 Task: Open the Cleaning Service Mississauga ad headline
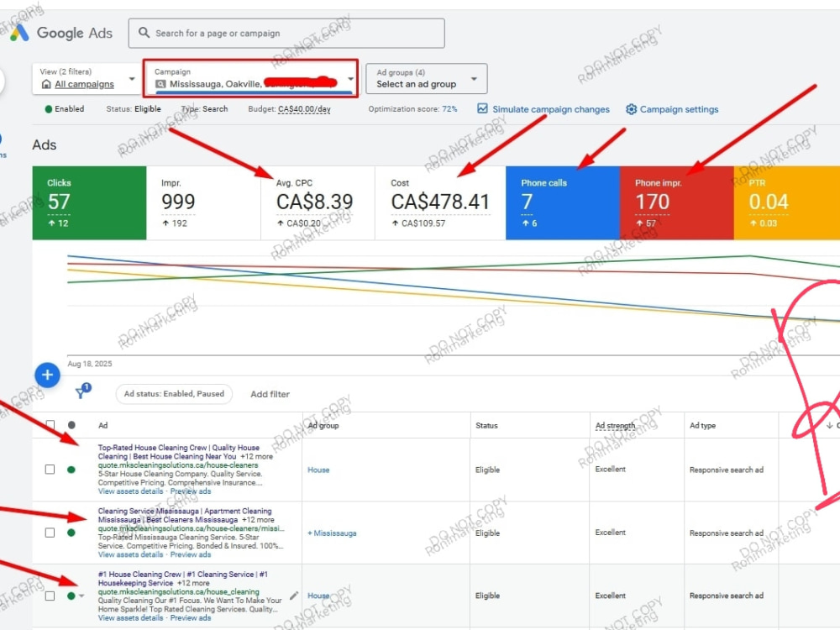[x=185, y=516]
